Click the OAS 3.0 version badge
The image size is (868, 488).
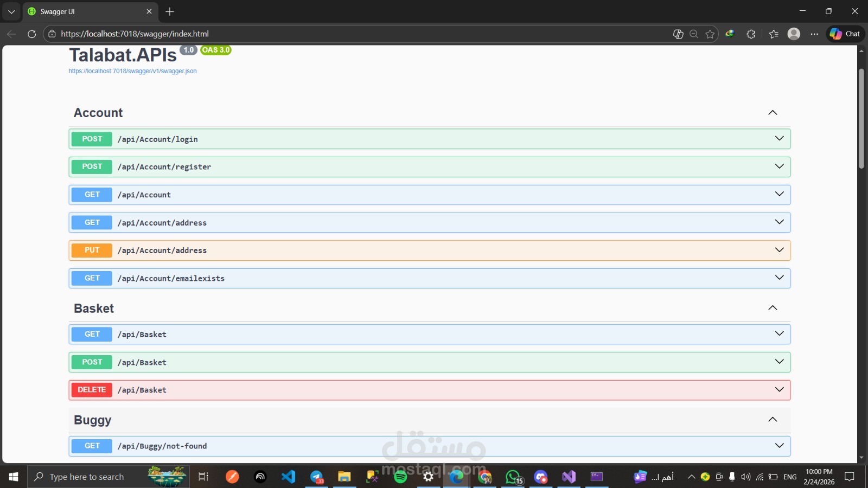216,50
